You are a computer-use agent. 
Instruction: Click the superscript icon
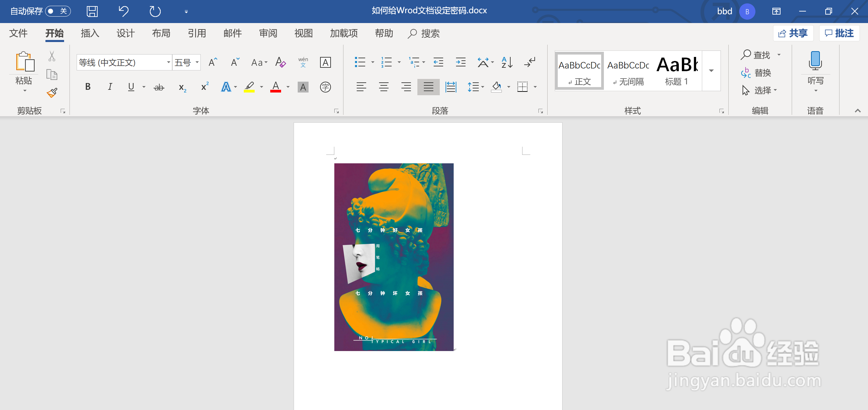(205, 87)
